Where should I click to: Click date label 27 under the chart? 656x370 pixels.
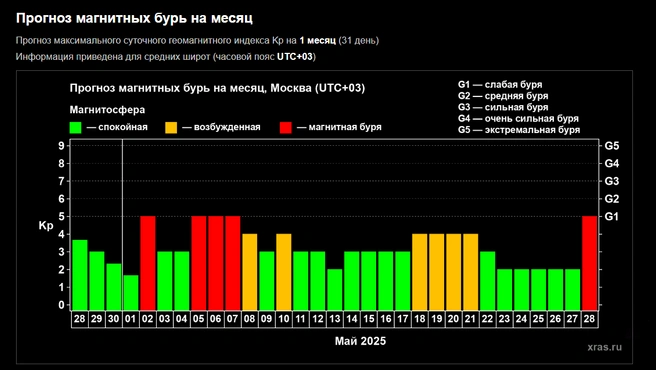tap(573, 319)
